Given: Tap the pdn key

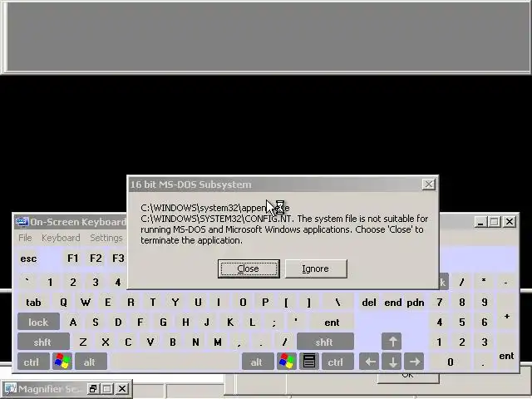Looking at the screenshot, I should 415,302.
